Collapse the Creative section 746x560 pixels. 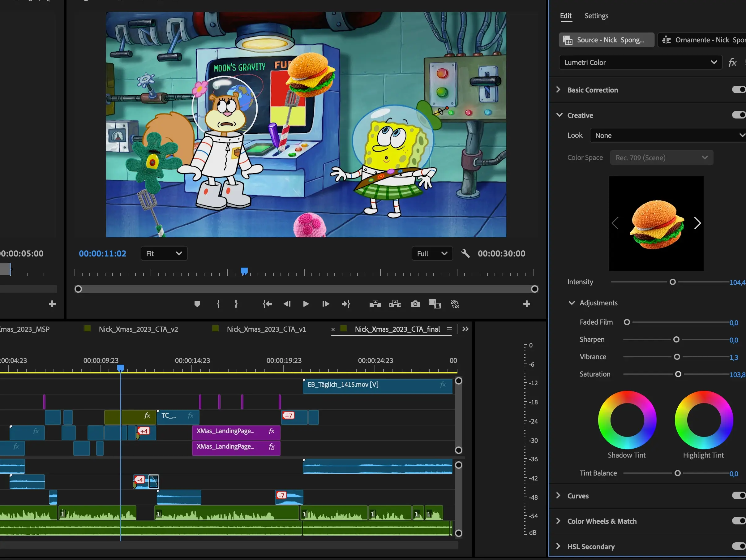click(x=559, y=115)
